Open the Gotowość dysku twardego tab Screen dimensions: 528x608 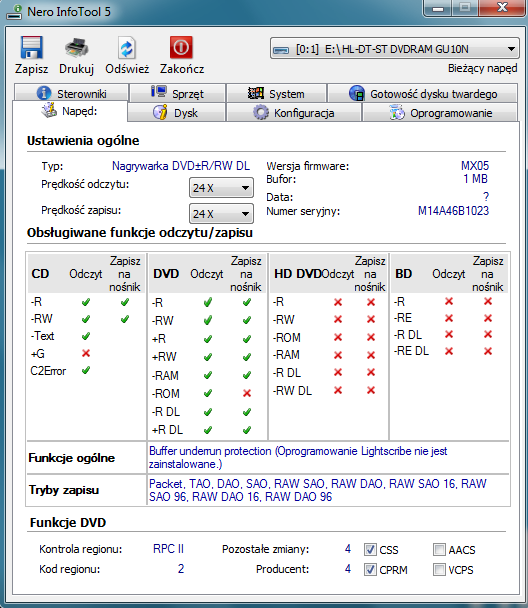point(423,93)
